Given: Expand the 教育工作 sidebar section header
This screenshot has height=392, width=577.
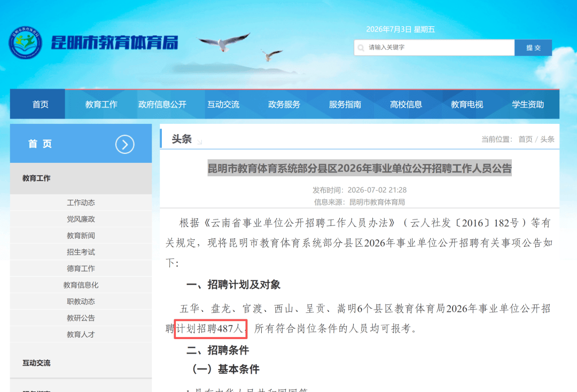Looking at the screenshot, I should [x=81, y=178].
